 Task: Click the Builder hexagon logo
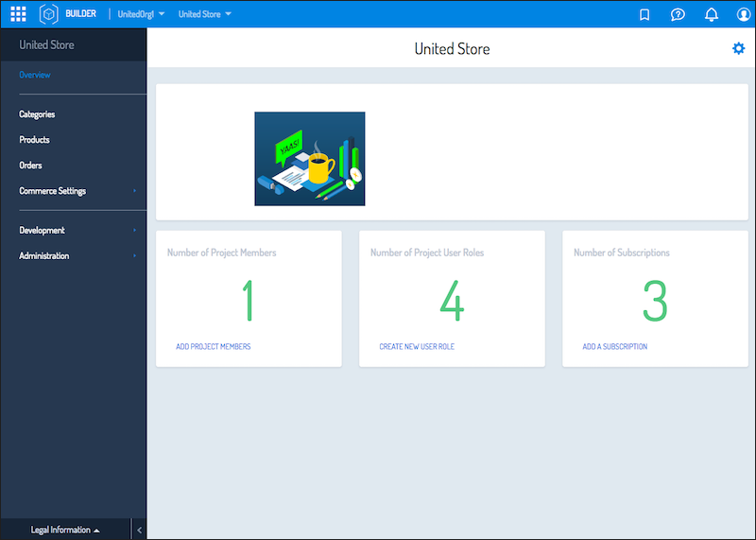click(49, 14)
